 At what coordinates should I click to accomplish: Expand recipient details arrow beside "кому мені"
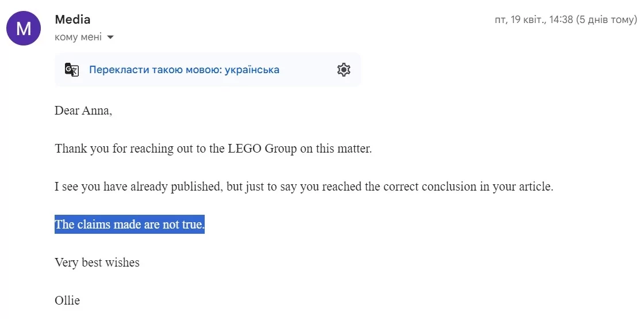[110, 37]
